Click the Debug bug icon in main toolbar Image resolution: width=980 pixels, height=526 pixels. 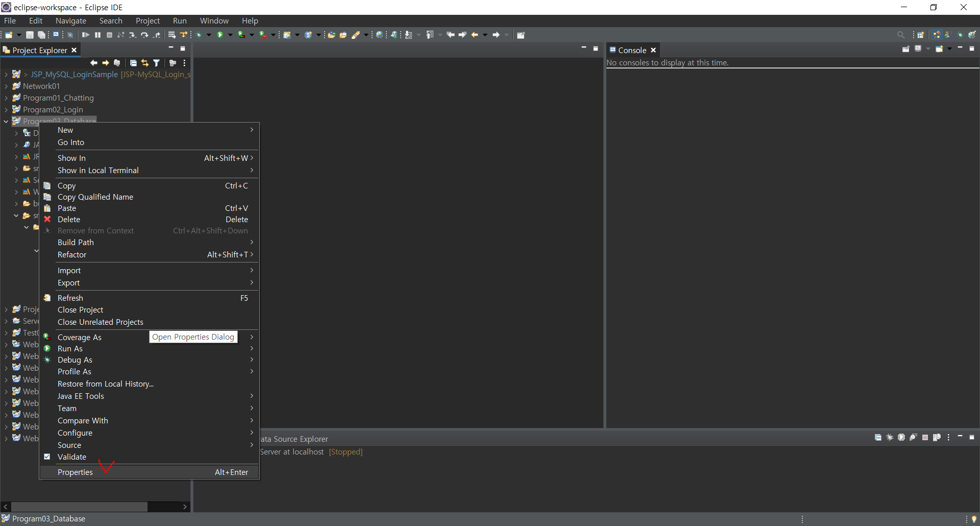199,35
